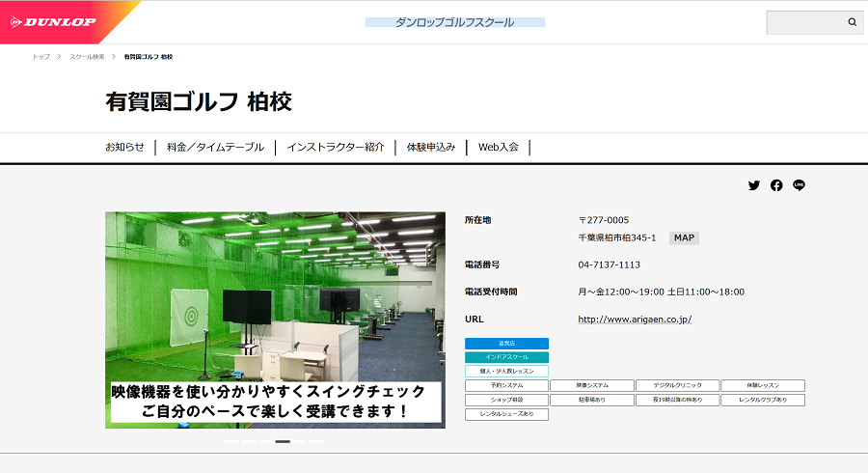Click phone number 04-7137-1113
This screenshot has height=473, width=868.
pyautogui.click(x=609, y=264)
